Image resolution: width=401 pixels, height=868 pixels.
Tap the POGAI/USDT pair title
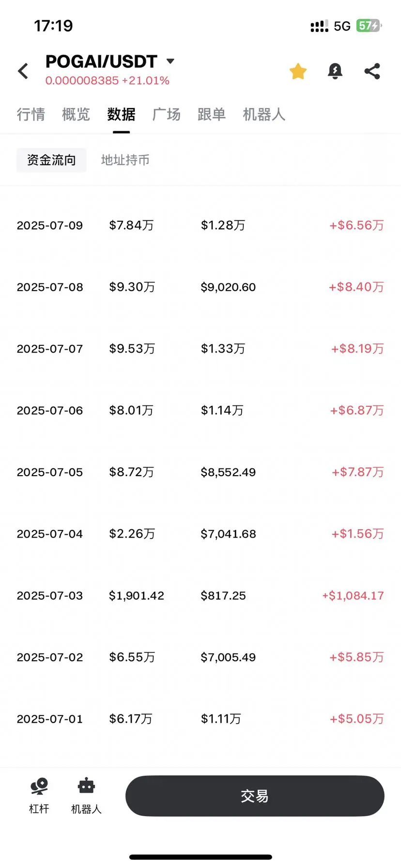pyautogui.click(x=101, y=62)
